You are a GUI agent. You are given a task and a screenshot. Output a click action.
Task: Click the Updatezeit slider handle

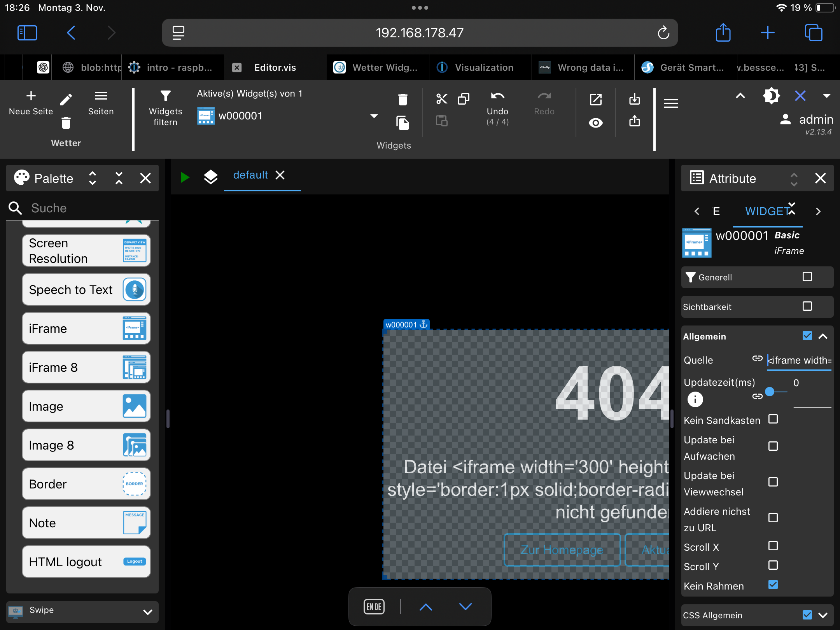pos(770,392)
